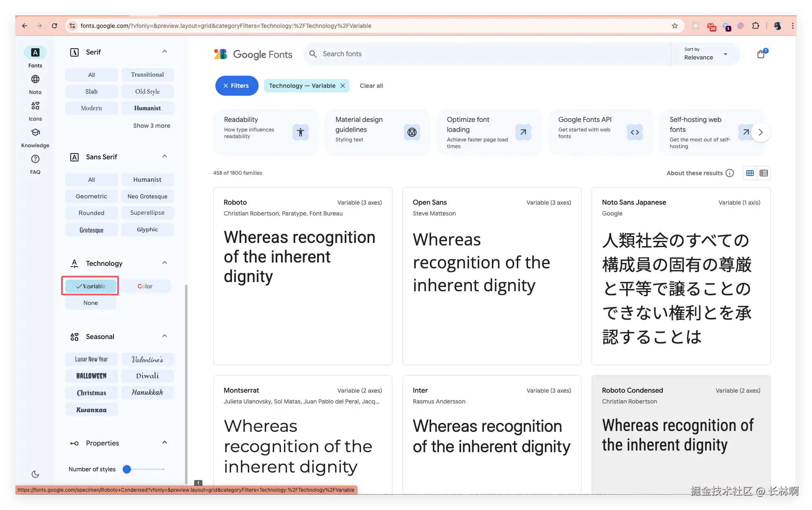Open the FAQ question mark icon
The height and width of the screenshot is (510, 812).
click(35, 159)
